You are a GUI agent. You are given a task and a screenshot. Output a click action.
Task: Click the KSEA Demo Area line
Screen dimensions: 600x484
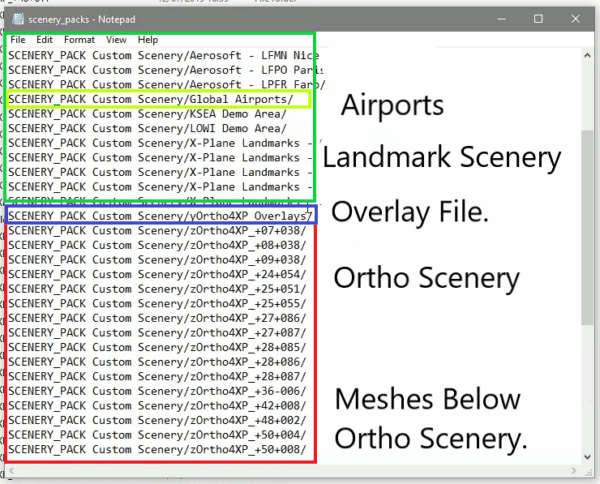(147, 114)
